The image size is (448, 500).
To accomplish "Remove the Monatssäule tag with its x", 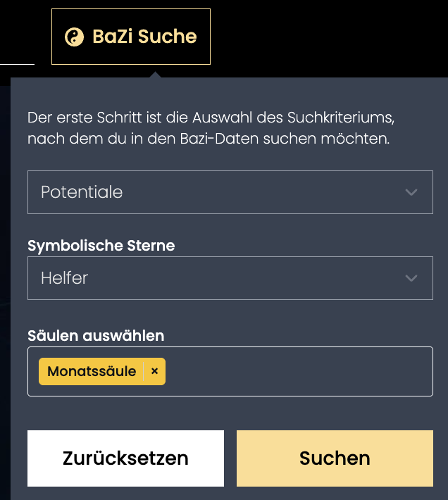I will (x=155, y=371).
